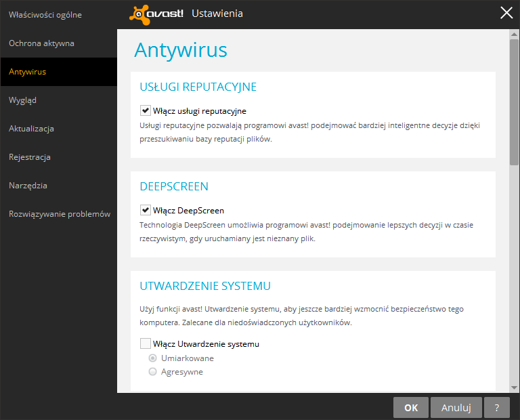Click the avast! logo icon

coord(156,14)
